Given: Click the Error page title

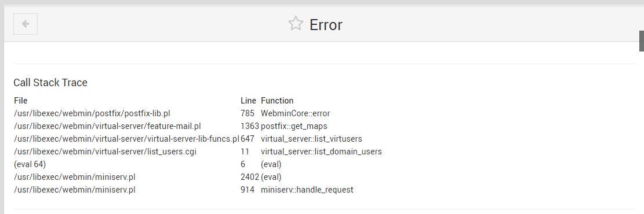Looking at the screenshot, I should (326, 25).
